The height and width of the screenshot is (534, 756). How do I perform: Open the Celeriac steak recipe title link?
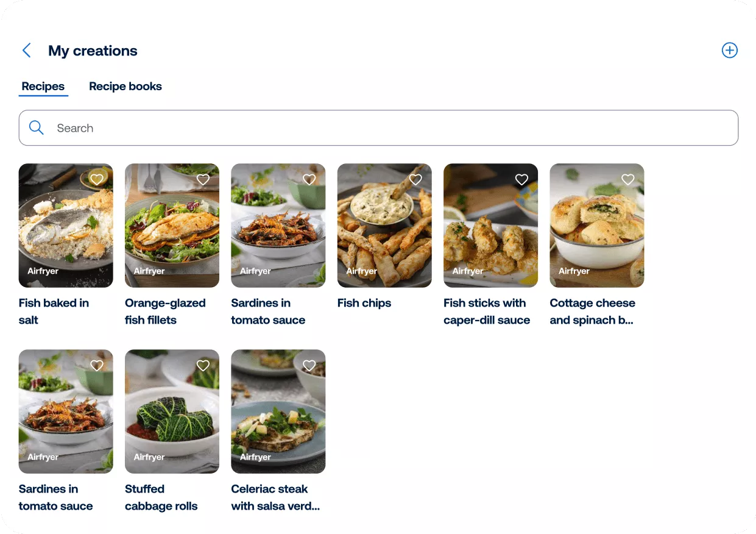[x=275, y=497]
